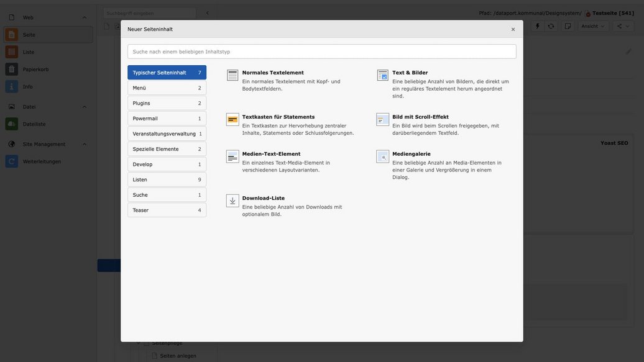This screenshot has width=644, height=362.
Task: Collapse the Site Management group
Action: point(85,144)
